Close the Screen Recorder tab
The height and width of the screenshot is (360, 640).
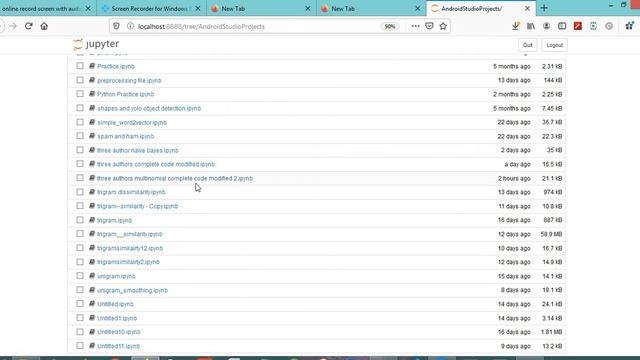point(198,8)
